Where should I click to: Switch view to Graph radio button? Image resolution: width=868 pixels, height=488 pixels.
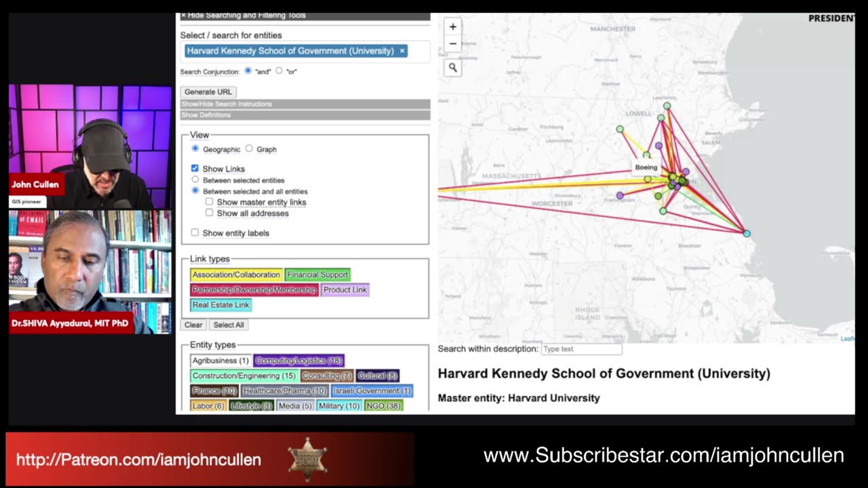[x=249, y=149]
